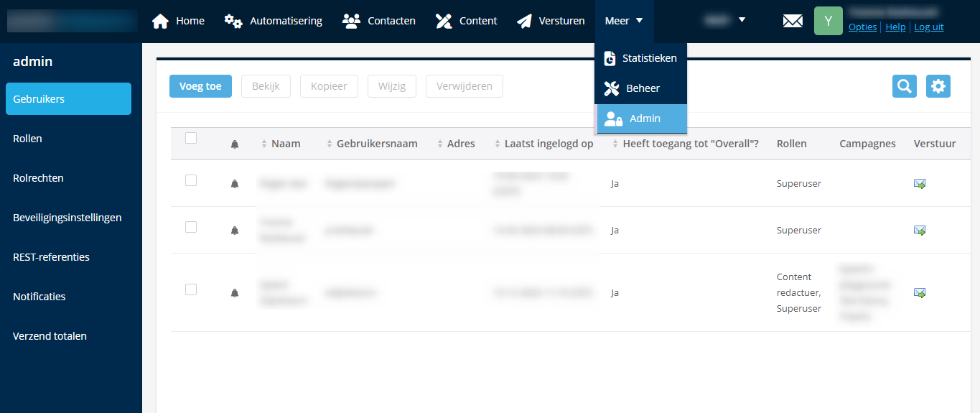980x413 pixels.
Task: Go to Beveiligingsinstellingen in sidebar
Action: 67,218
